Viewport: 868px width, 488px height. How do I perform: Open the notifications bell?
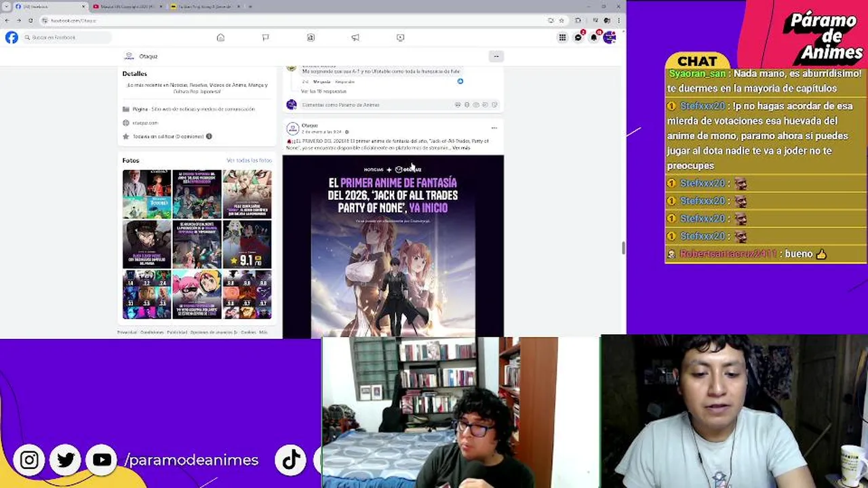594,37
